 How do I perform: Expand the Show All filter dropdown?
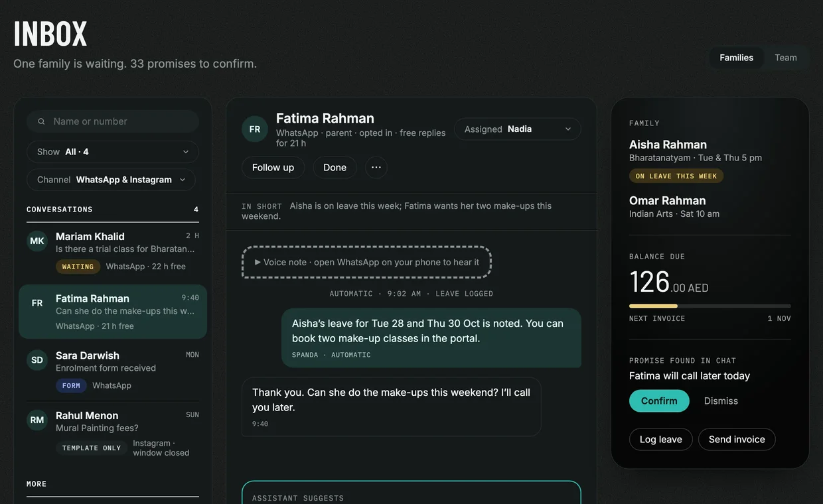coord(113,152)
